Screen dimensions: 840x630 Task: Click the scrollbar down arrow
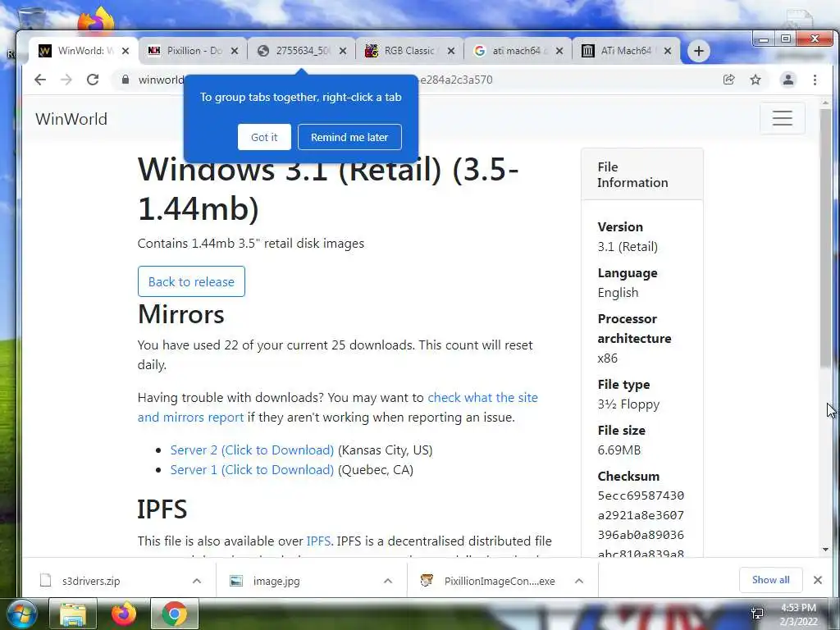825,549
